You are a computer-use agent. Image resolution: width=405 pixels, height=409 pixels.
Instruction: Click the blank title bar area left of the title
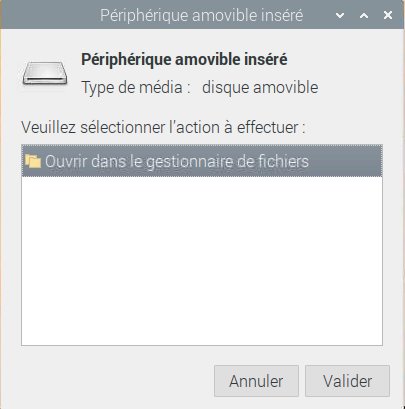pyautogui.click(x=50, y=15)
